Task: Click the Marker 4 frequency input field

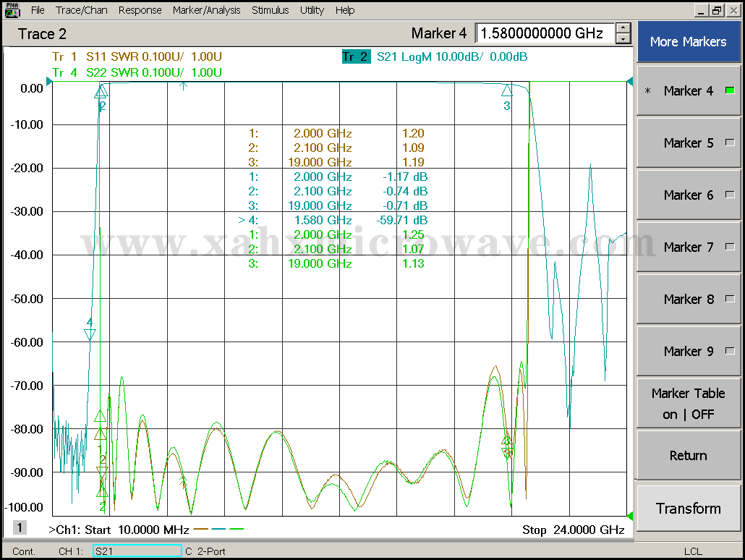Action: pyautogui.click(x=544, y=33)
